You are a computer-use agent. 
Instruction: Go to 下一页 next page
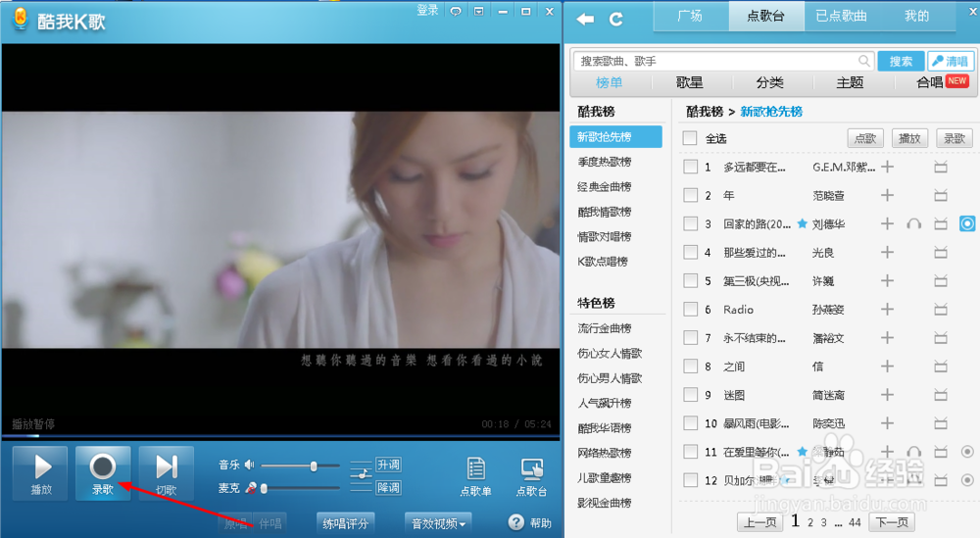pyautogui.click(x=892, y=522)
